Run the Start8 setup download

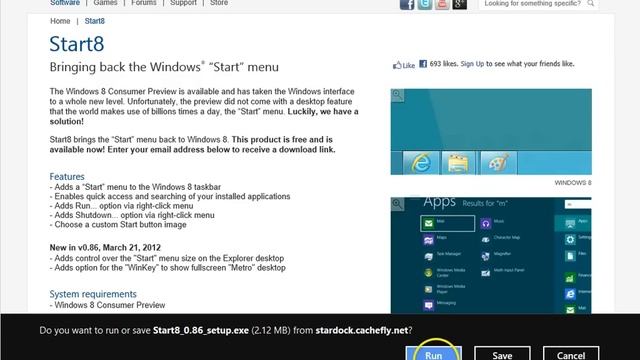433,353
